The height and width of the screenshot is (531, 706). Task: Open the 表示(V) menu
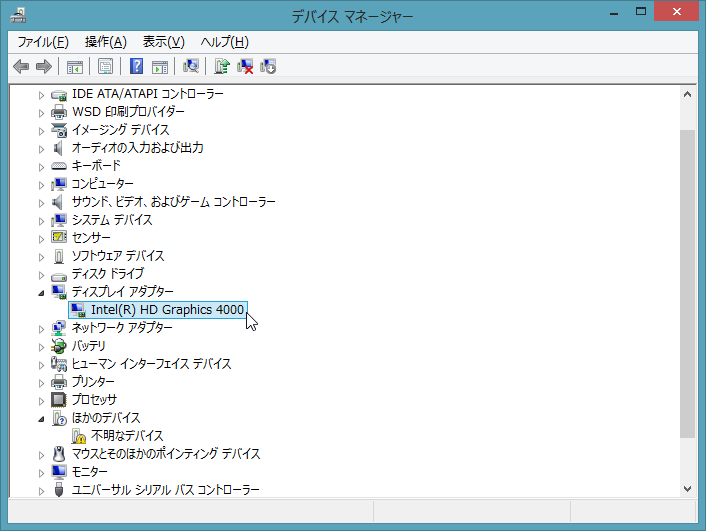163,42
